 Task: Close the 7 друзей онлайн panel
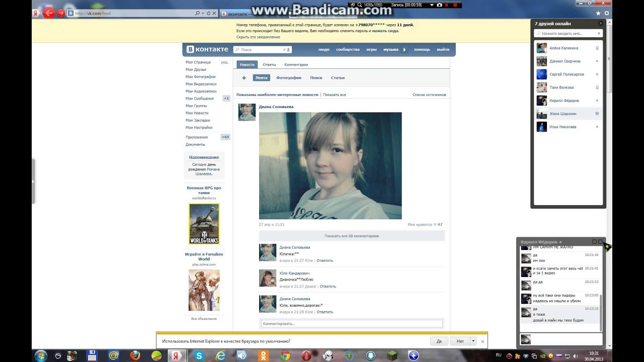coord(600,24)
